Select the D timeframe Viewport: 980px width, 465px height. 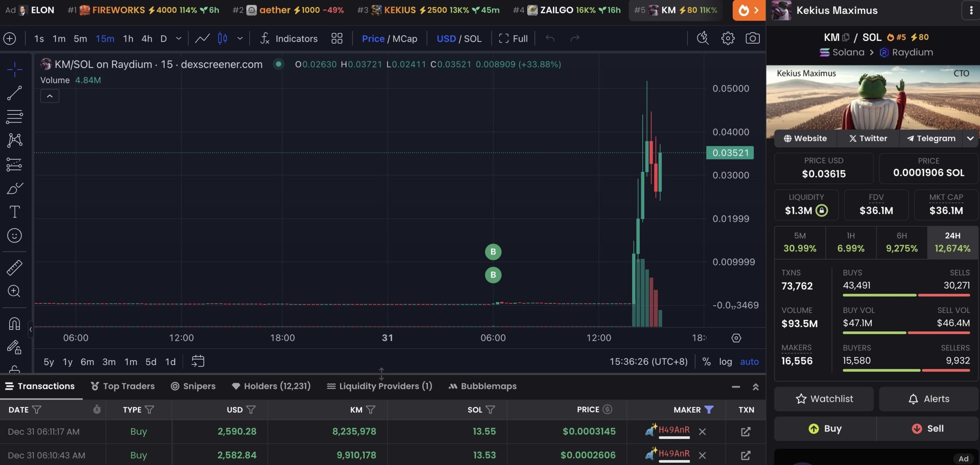163,39
